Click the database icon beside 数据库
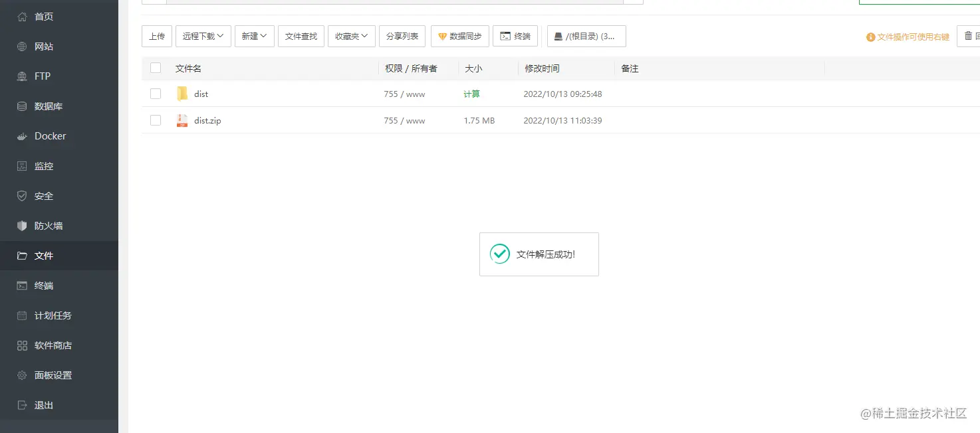The height and width of the screenshot is (433, 980). coord(22,106)
